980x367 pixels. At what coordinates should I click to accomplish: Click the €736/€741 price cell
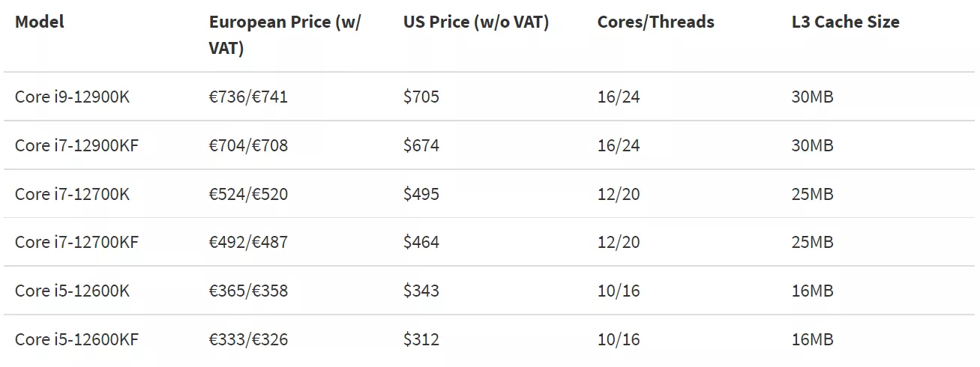249,97
